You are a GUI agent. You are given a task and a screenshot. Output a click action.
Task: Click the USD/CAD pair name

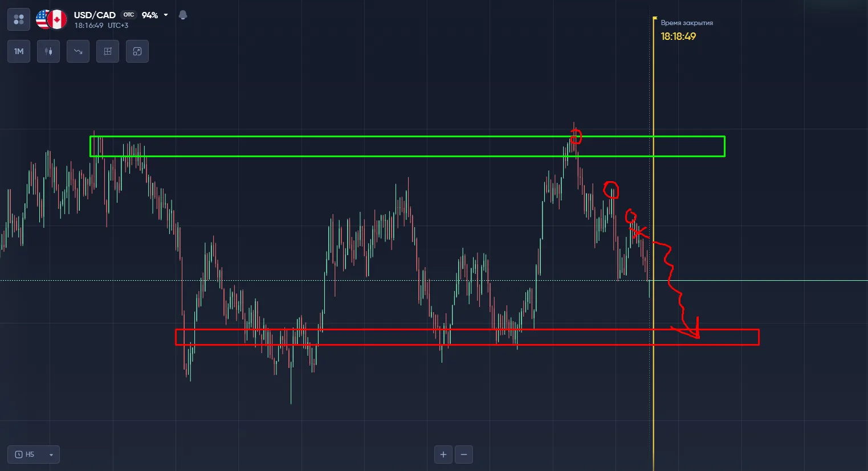(x=95, y=15)
